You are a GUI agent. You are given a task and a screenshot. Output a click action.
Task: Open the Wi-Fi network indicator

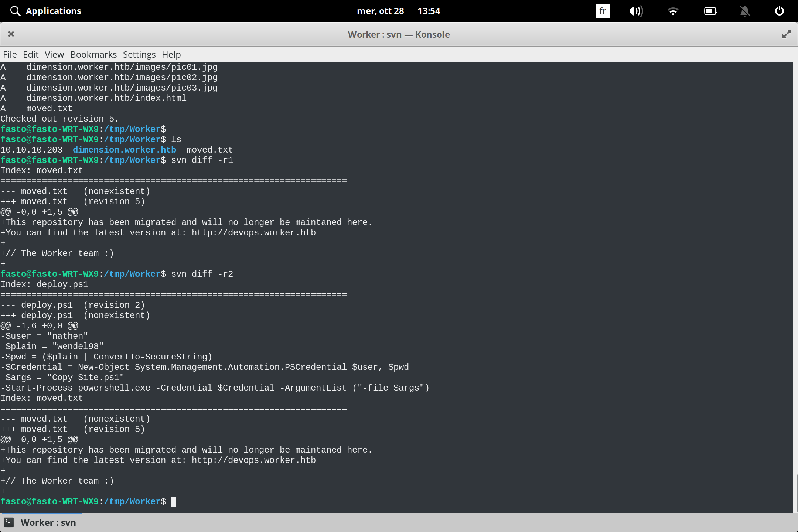[x=673, y=11]
